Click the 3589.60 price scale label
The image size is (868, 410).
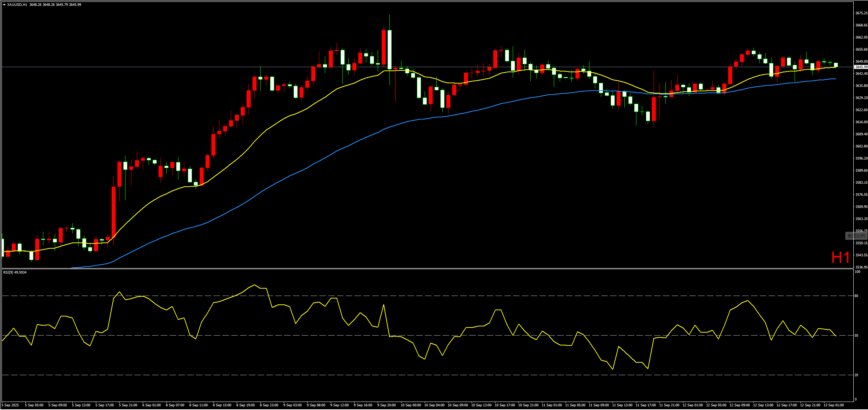pyautogui.click(x=861, y=170)
